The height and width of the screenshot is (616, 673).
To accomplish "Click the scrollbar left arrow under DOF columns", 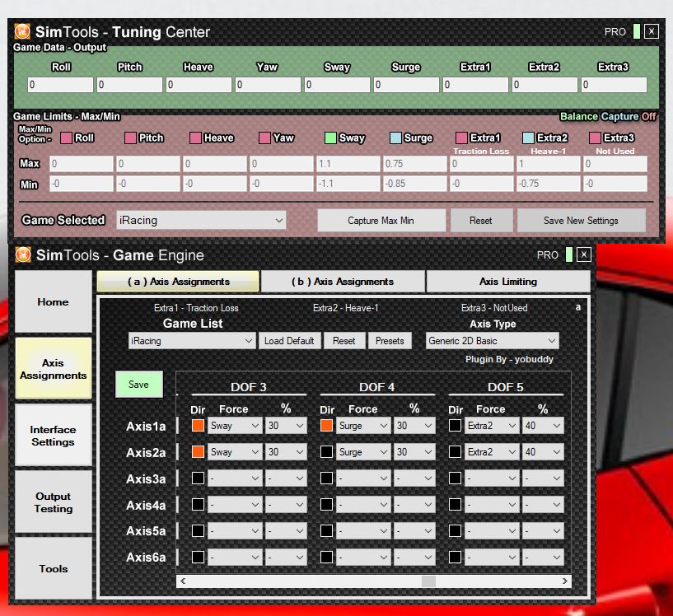I will [183, 581].
